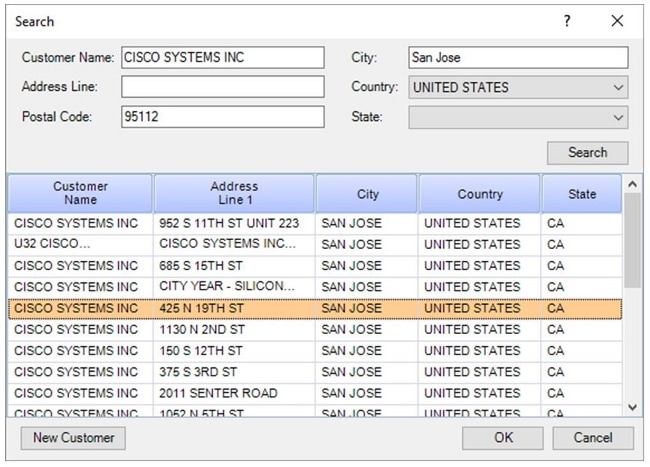Image resolution: width=650 pixels, height=467 pixels.
Task: Select row with 2011 SENTER ROAD
Action: pyautogui.click(x=315, y=393)
